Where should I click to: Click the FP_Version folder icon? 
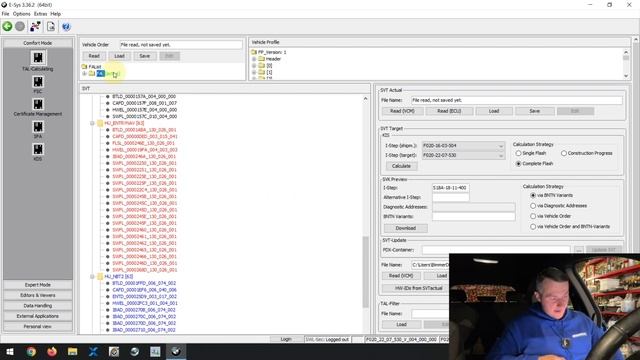click(254, 52)
